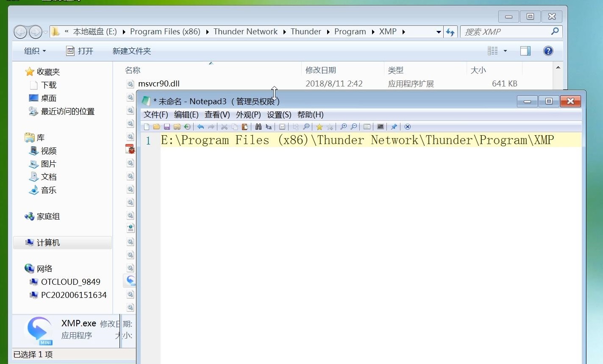Click the Program breadcrumb in address bar

[x=350, y=32]
